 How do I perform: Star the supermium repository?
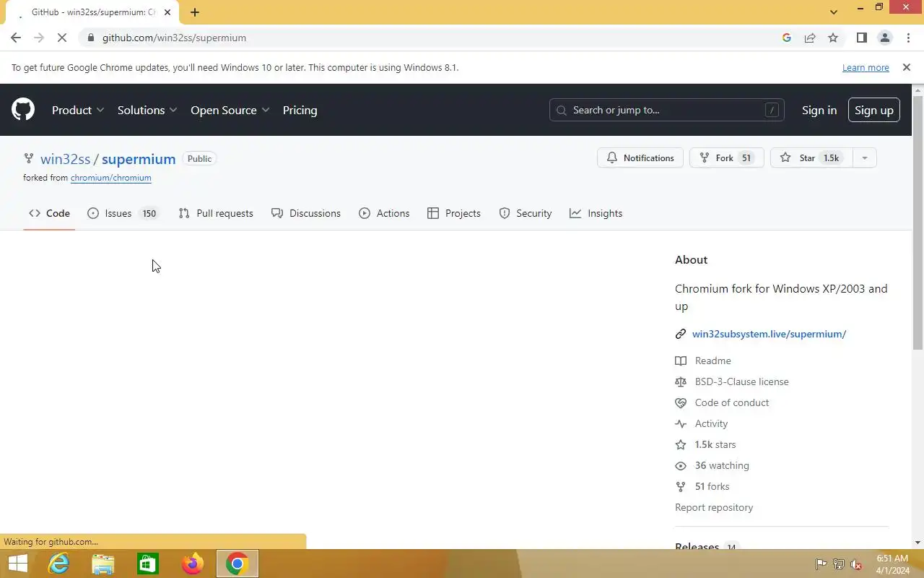click(811, 158)
